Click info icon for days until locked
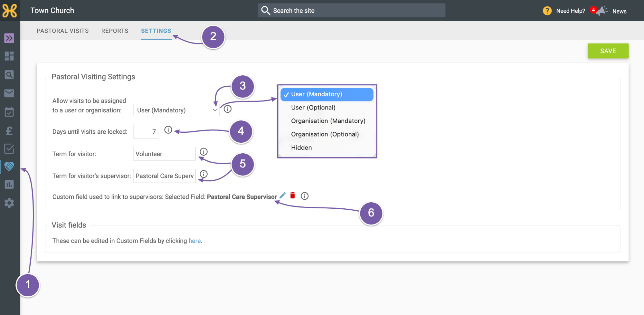644x315 pixels. coord(168,130)
